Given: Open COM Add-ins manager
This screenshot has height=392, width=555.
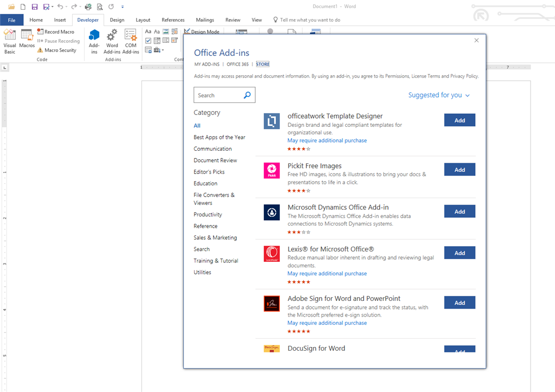Looking at the screenshot, I should pos(131,41).
